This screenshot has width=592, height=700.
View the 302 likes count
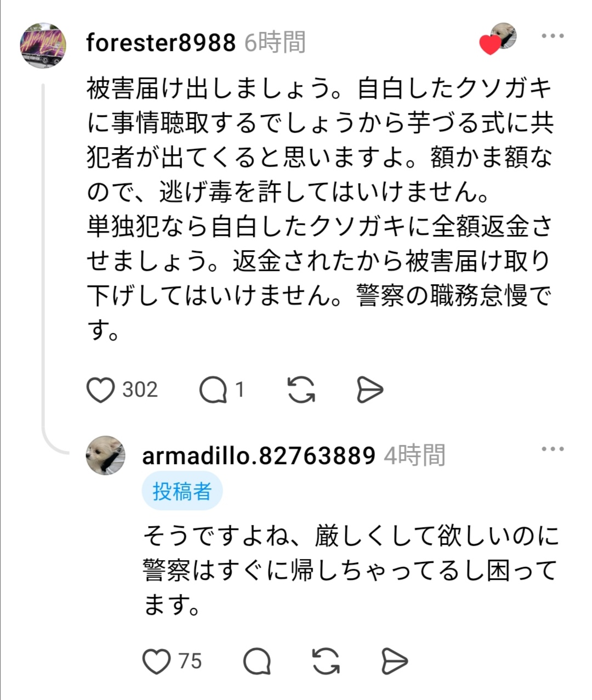[140, 390]
